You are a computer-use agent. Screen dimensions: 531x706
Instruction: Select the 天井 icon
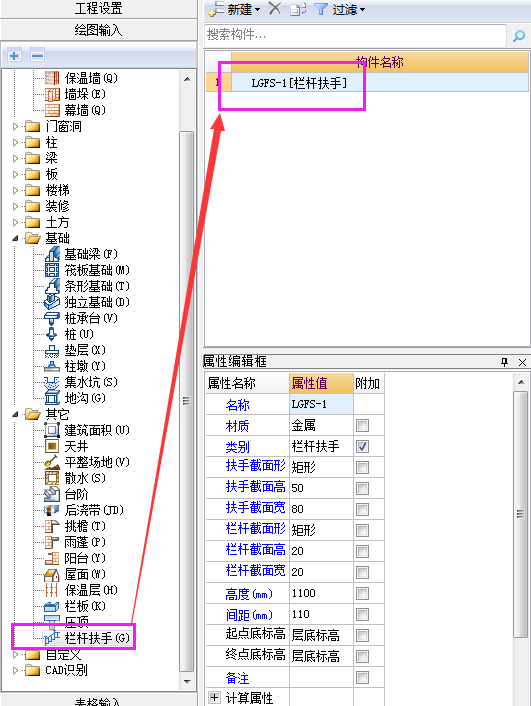(52, 446)
